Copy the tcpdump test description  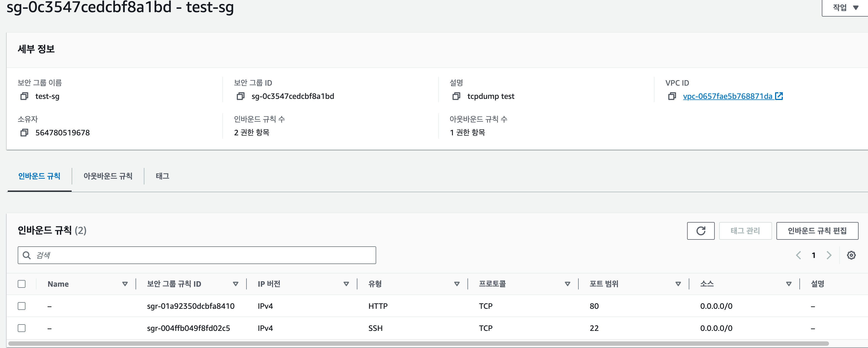pos(456,96)
